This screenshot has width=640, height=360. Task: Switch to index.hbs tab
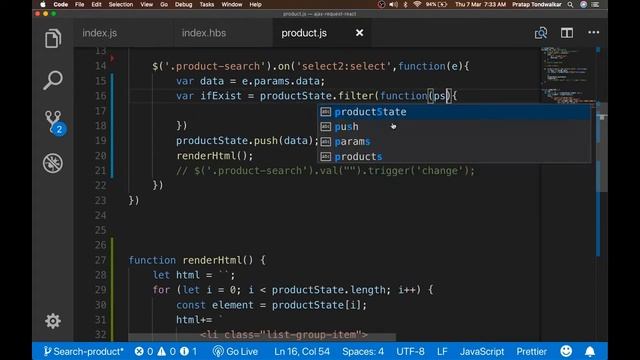pos(204,33)
